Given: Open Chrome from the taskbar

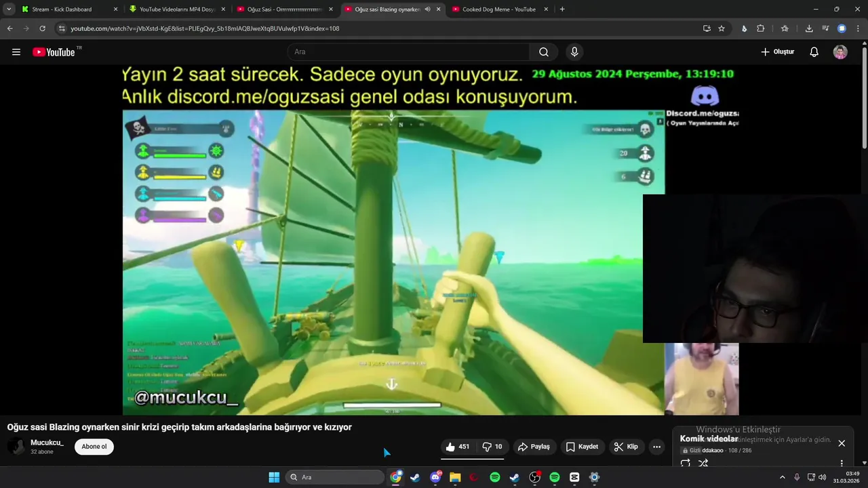Looking at the screenshot, I should (396, 477).
